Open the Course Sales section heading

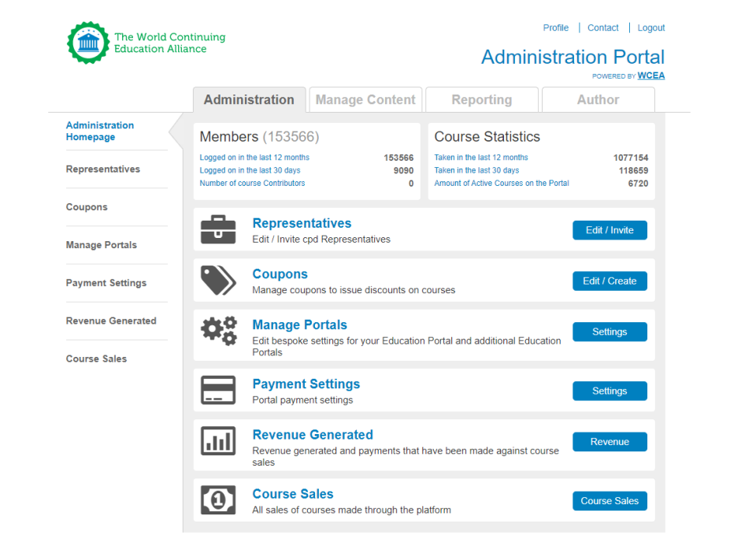[x=293, y=494]
